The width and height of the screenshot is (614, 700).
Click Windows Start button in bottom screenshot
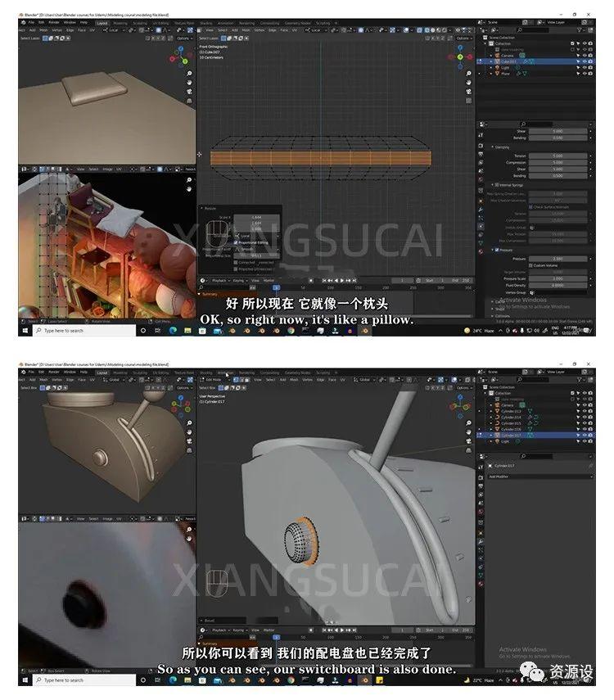click(x=25, y=680)
